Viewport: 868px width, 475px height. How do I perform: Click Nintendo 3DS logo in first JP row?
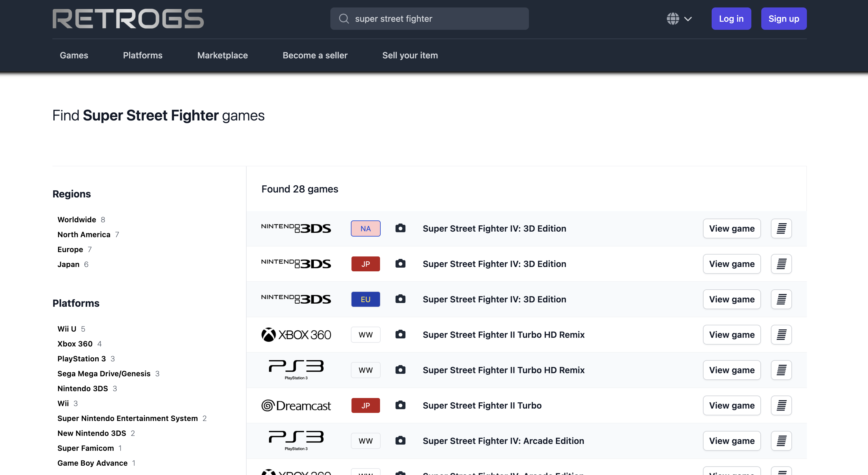coord(296,264)
